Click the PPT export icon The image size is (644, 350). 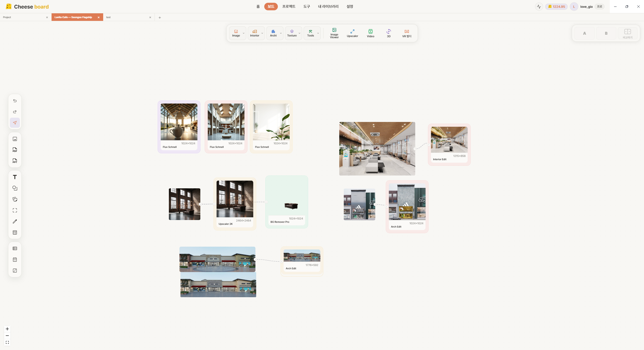(x=15, y=161)
